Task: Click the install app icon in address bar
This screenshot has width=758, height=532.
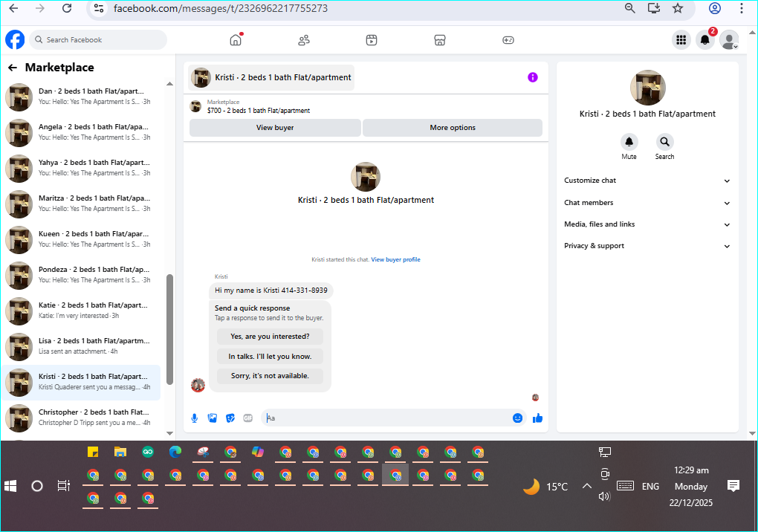Action: click(653, 8)
